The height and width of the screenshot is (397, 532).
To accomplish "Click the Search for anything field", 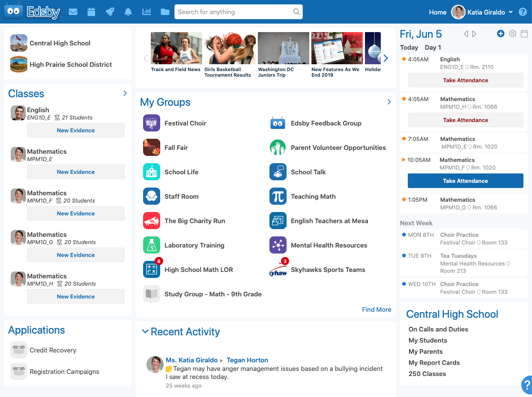I will (x=233, y=12).
